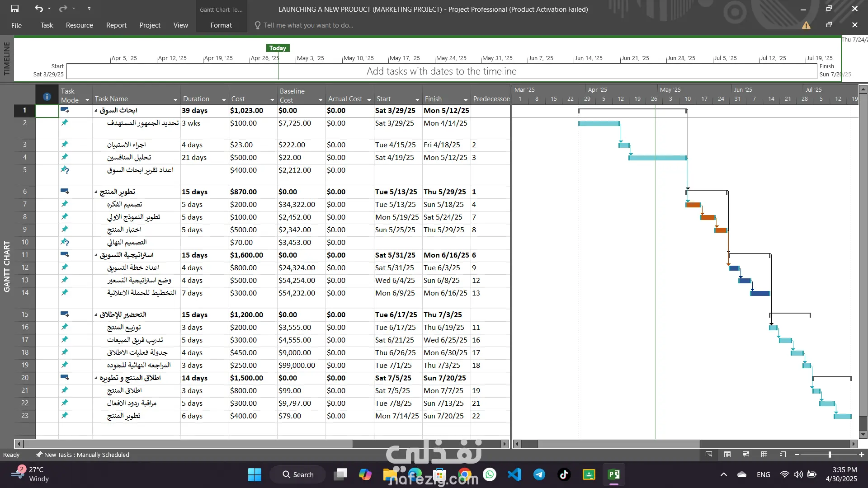Open Project app from Windows taskbar
Image resolution: width=868 pixels, height=488 pixels.
[x=613, y=474]
